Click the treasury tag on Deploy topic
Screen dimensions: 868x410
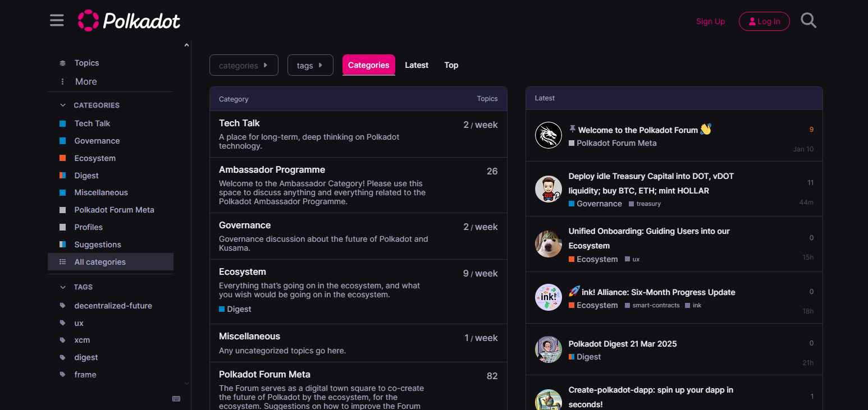(x=645, y=204)
